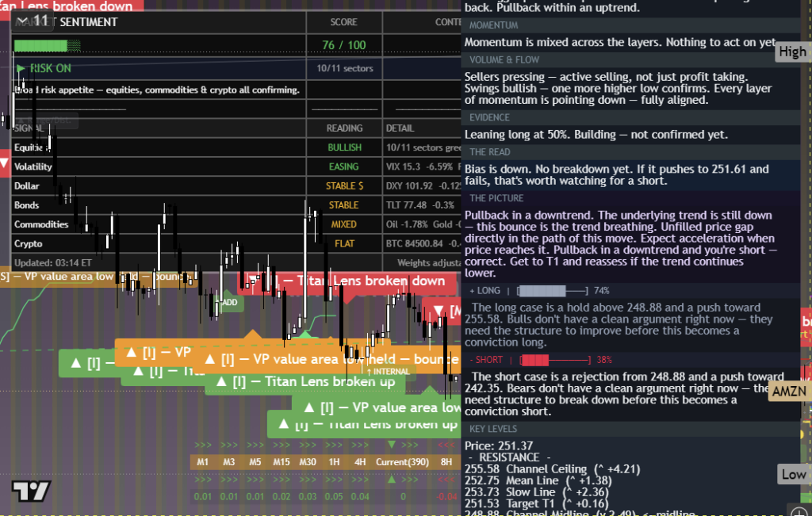Click the 76 / 100 score value

pyautogui.click(x=344, y=45)
